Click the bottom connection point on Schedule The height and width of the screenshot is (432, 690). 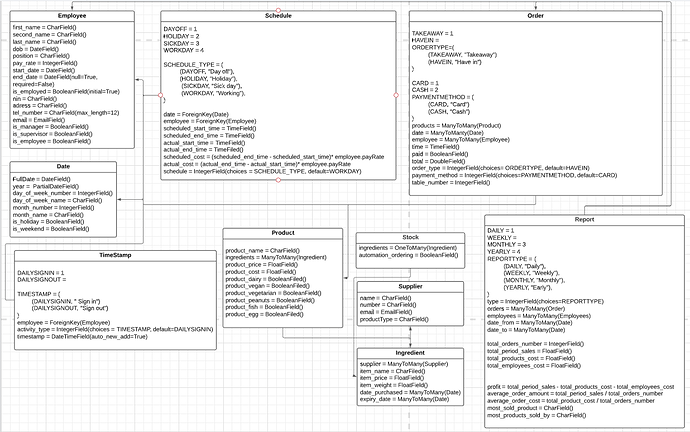pos(278,180)
